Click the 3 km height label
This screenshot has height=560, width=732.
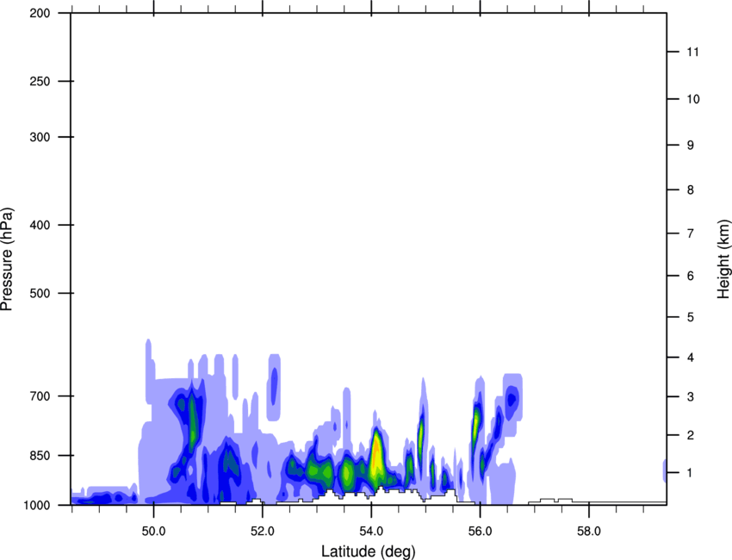691,396
